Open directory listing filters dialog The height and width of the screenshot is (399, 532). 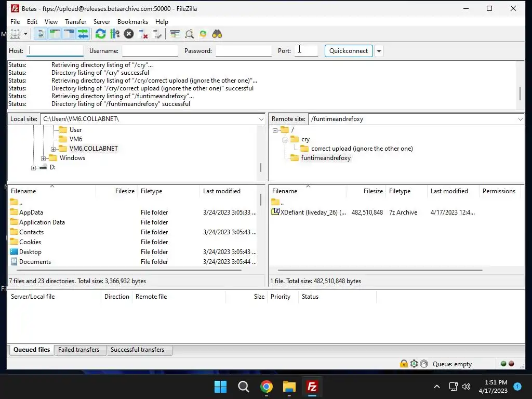pyautogui.click(x=175, y=34)
